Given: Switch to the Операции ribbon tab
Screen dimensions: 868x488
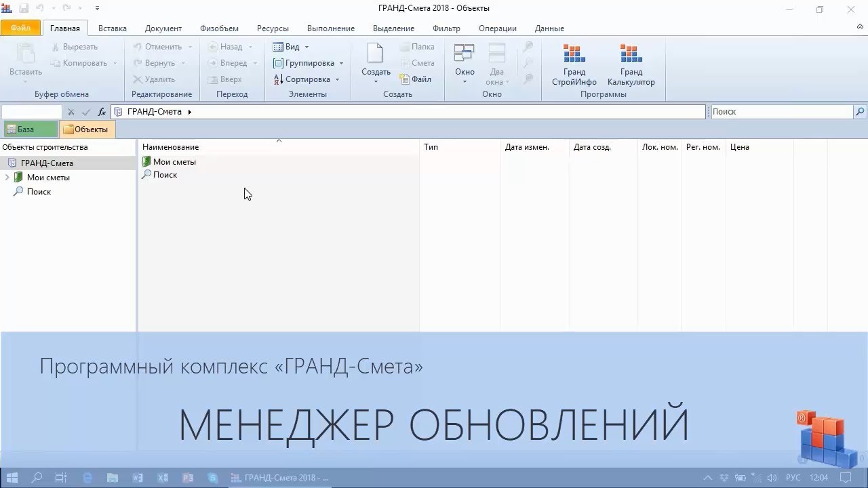Looking at the screenshot, I should pos(498,28).
